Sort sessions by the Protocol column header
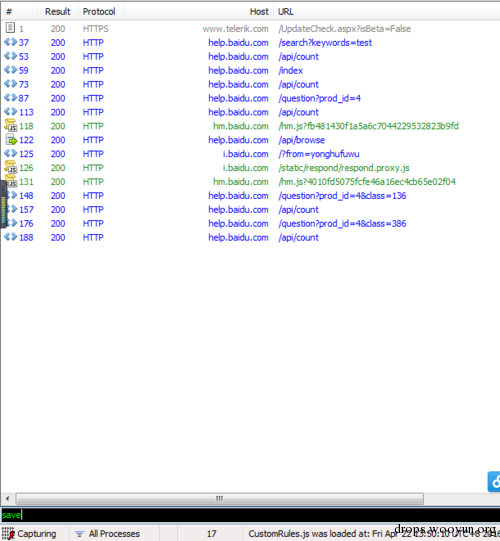This screenshot has width=500, height=541. 99,11
